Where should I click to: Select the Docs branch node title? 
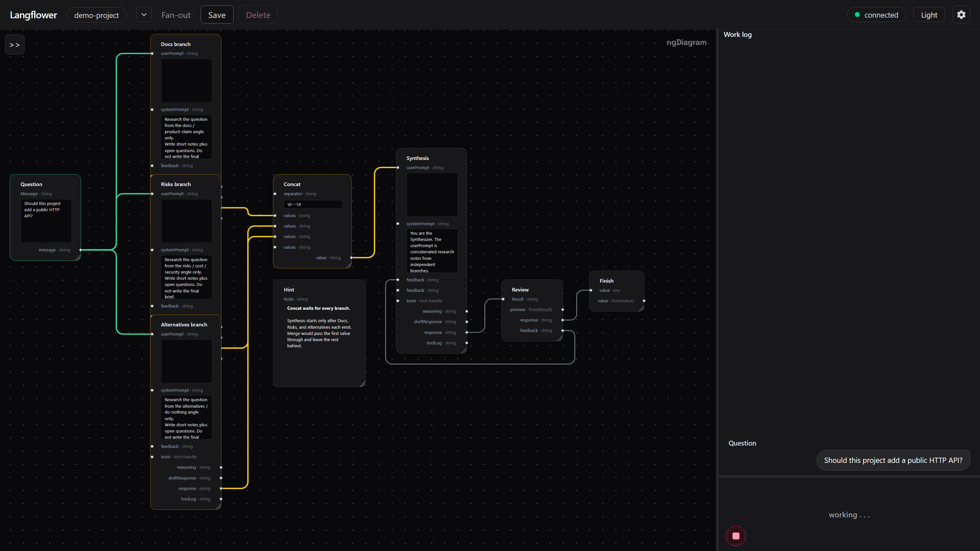click(175, 44)
